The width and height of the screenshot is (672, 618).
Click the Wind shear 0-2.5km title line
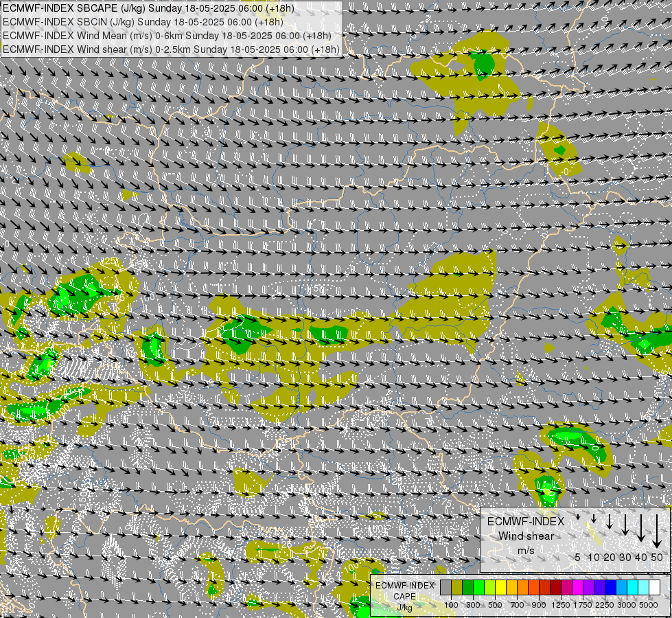[171, 49]
